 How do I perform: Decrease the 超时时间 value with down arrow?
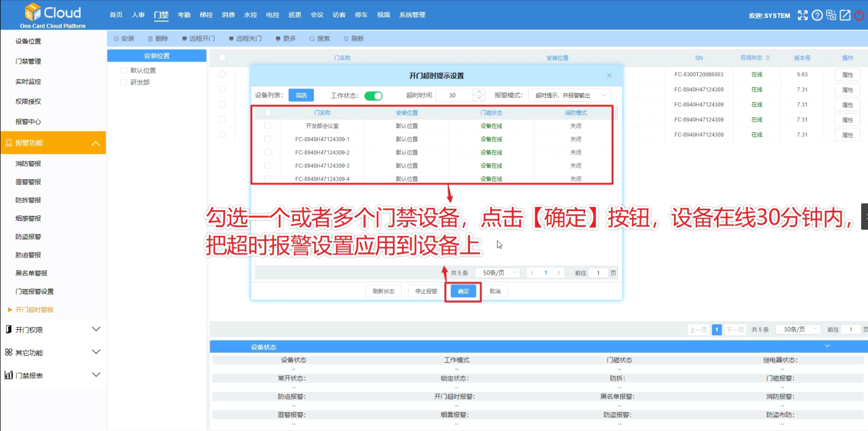[479, 98]
